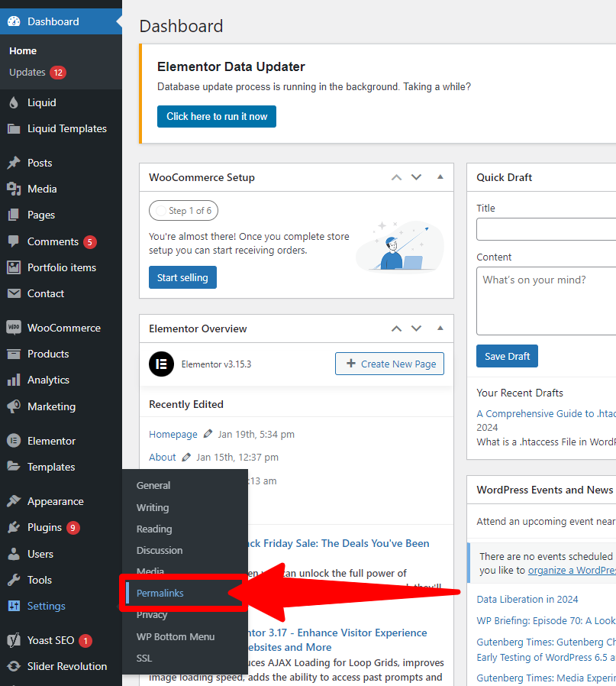Move Elementor Overview widget up
This screenshot has height=686, width=616.
click(396, 328)
